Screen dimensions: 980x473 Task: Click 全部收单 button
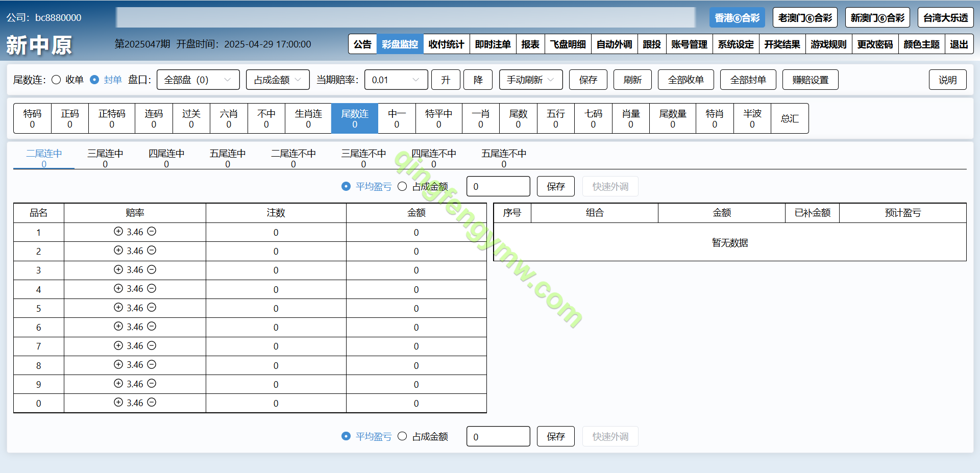pos(686,80)
